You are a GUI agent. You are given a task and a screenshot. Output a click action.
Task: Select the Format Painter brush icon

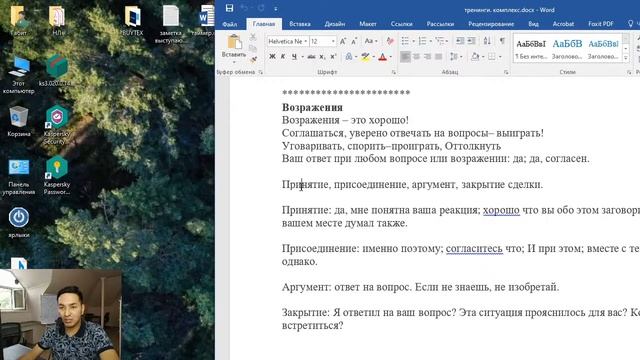pyautogui.click(x=253, y=60)
